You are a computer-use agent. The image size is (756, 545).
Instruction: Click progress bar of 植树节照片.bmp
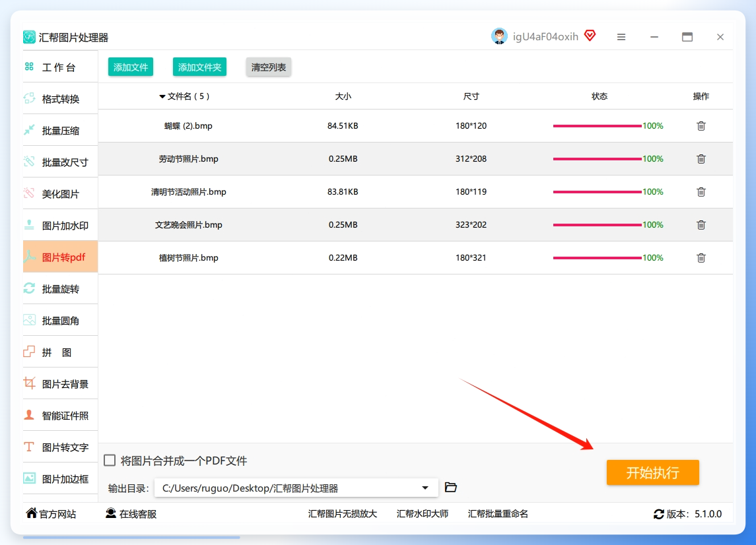(598, 258)
